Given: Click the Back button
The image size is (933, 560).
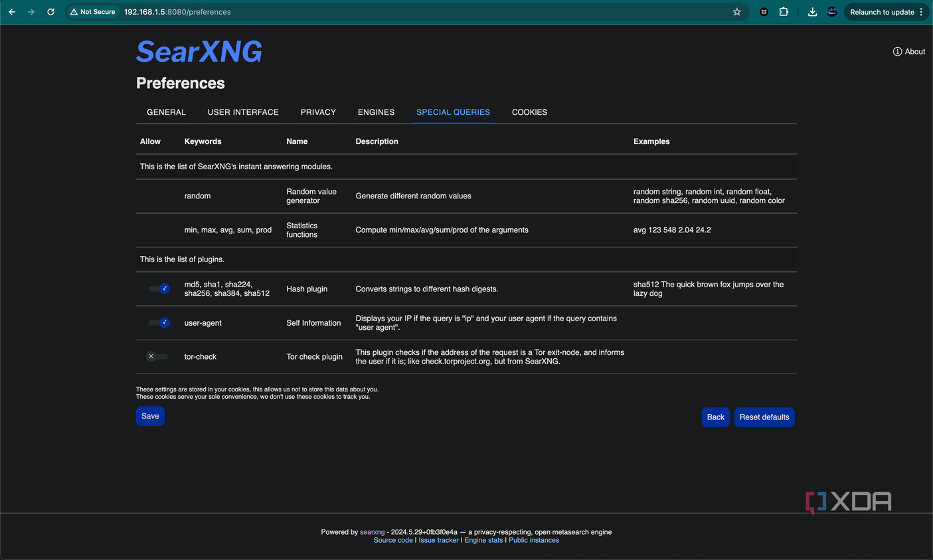Looking at the screenshot, I should 715,417.
